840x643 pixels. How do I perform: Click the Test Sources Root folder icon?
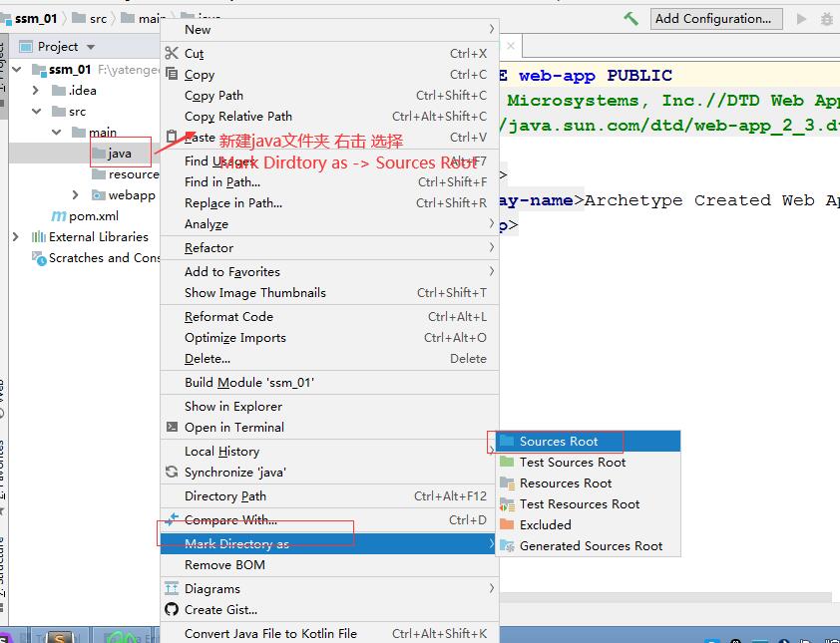pyautogui.click(x=508, y=463)
